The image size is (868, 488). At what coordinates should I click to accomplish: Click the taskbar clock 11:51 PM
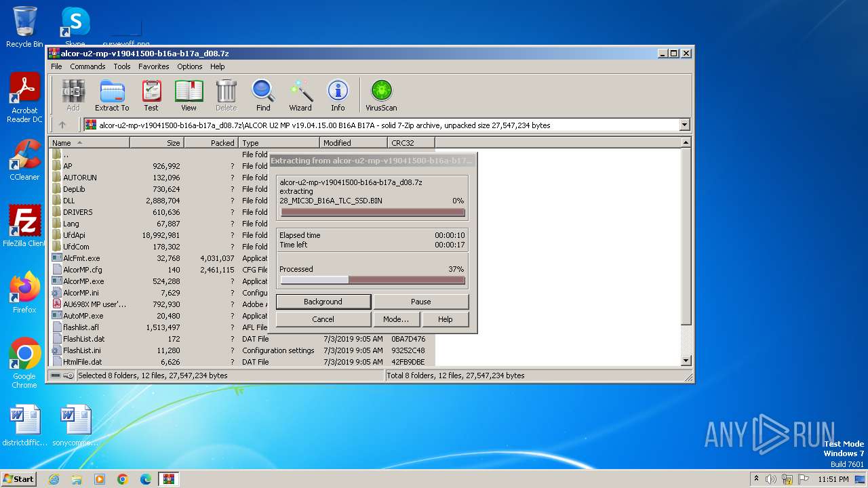(833, 479)
